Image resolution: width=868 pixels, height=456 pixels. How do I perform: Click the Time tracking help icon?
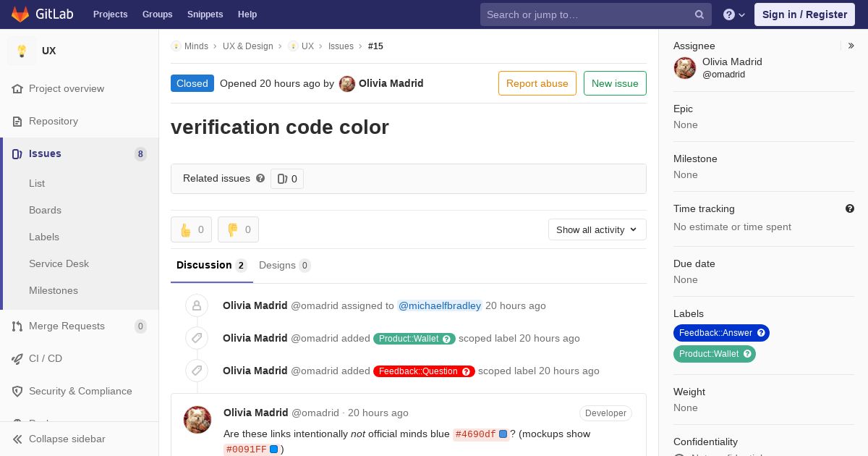850,208
